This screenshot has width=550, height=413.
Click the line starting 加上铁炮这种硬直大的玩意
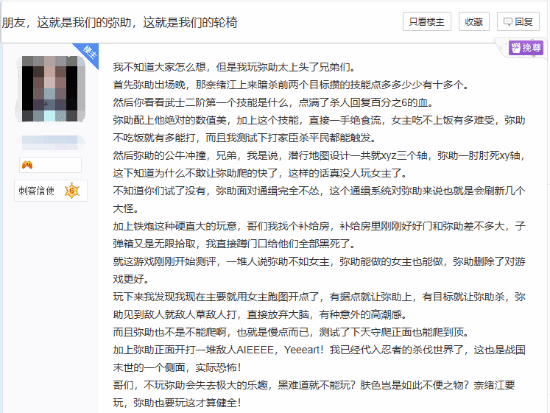coord(319,226)
